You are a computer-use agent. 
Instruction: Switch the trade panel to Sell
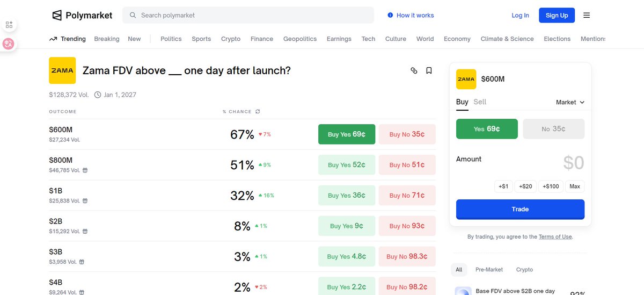click(480, 102)
